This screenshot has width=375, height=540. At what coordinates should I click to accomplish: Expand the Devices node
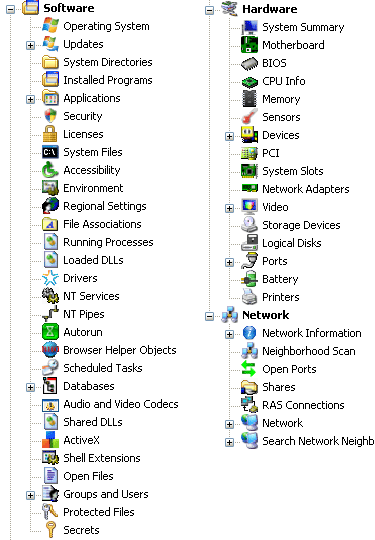pyautogui.click(x=229, y=136)
